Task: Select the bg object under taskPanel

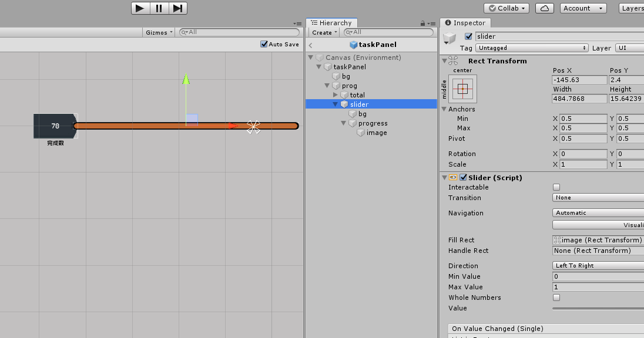Action: pyautogui.click(x=346, y=76)
